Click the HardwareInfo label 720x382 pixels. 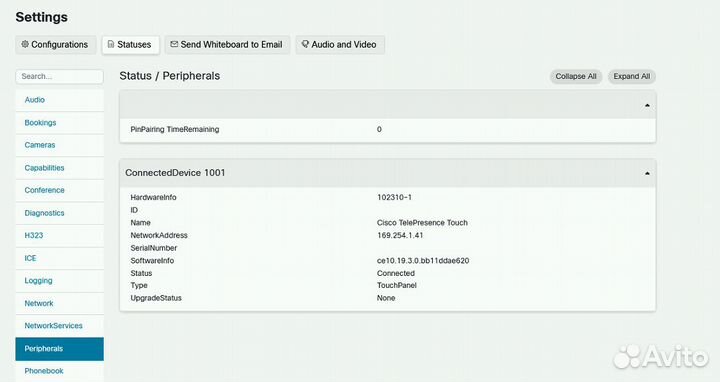153,197
